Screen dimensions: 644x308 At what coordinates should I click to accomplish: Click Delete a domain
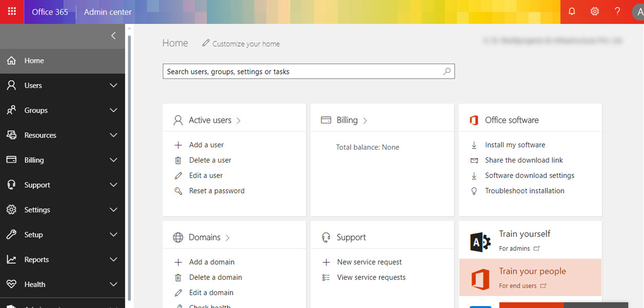(x=215, y=277)
